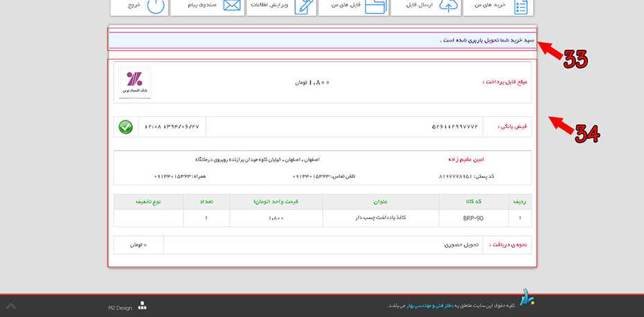The image size is (644, 317).
Task: Click the Message Box envelope icon
Action: 231,6
